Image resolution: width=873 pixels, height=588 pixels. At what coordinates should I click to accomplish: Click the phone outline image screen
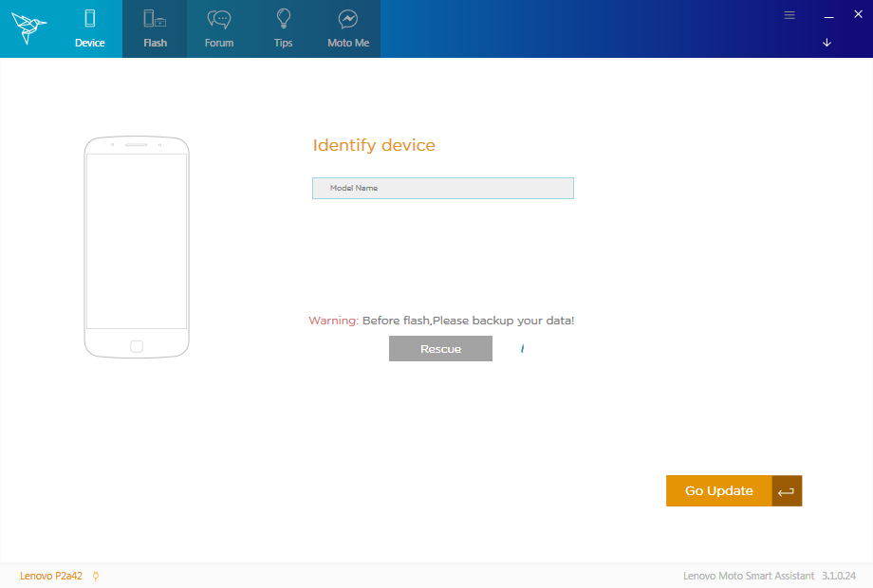click(x=137, y=241)
